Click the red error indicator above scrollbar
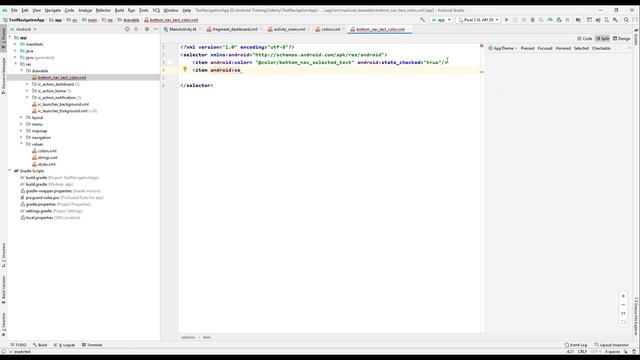Screen dimensions: 640x360 coord(482,46)
